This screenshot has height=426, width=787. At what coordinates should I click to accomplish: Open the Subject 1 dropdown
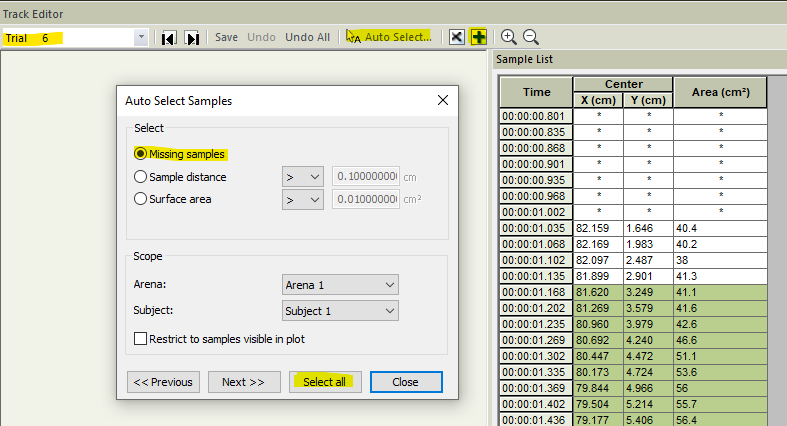coord(340,311)
